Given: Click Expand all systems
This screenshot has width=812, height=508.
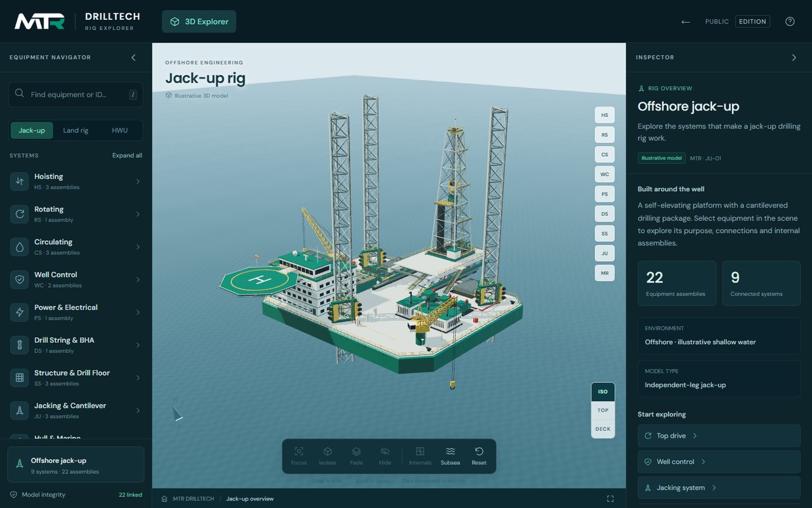Looking at the screenshot, I should point(128,156).
